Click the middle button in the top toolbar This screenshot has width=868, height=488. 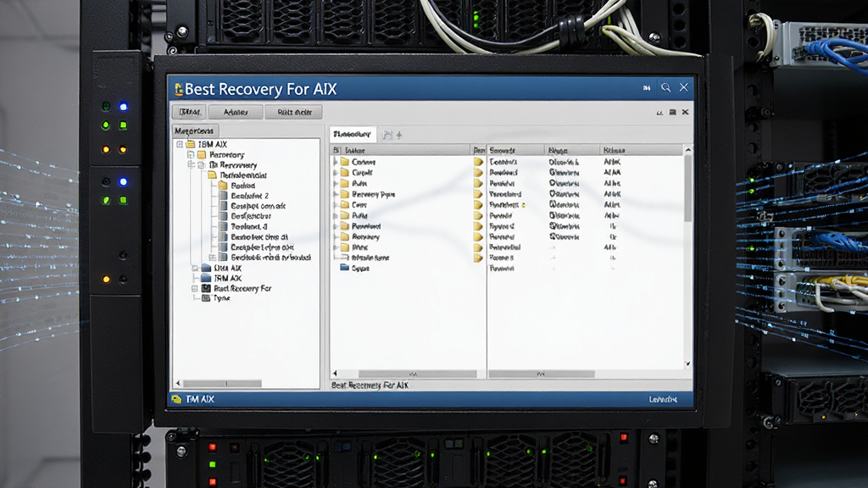(x=236, y=112)
